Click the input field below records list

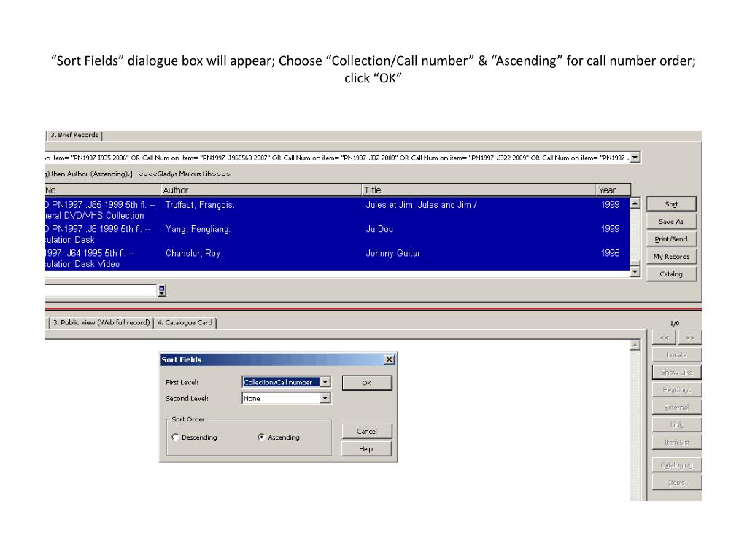101,290
